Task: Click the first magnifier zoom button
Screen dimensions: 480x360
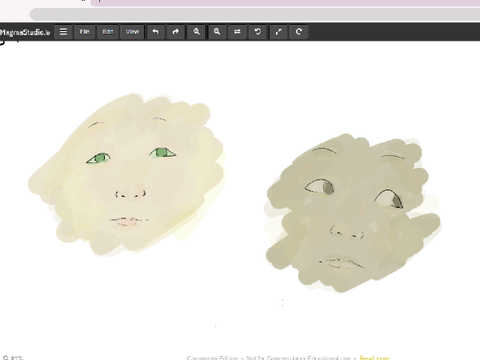Action: click(196, 32)
